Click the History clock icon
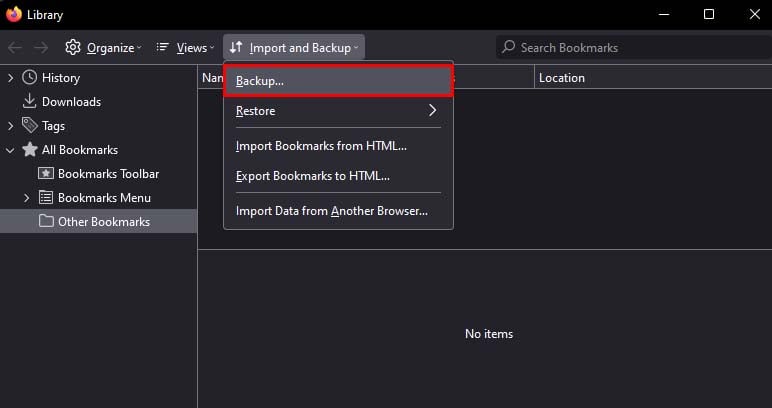This screenshot has height=408, width=772. [x=30, y=78]
